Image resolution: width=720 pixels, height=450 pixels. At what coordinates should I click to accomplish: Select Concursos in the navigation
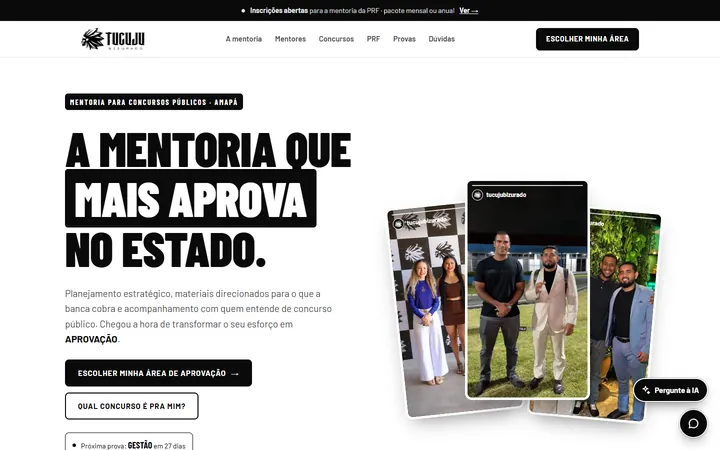(x=336, y=39)
